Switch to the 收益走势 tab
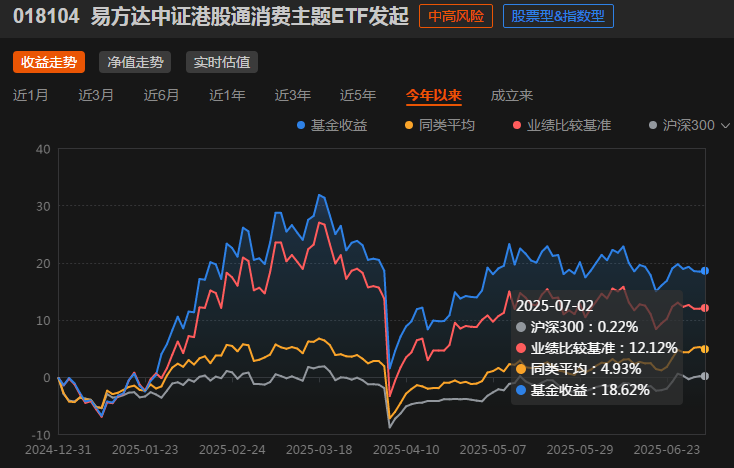 pyautogui.click(x=49, y=62)
